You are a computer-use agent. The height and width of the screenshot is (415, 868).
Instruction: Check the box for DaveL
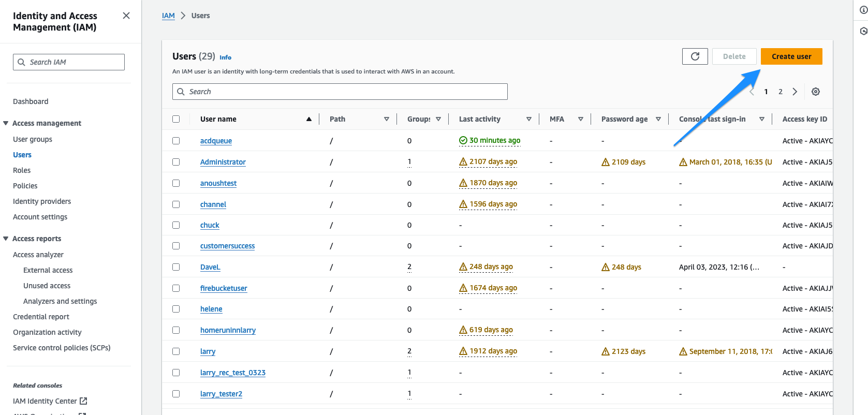(176, 267)
